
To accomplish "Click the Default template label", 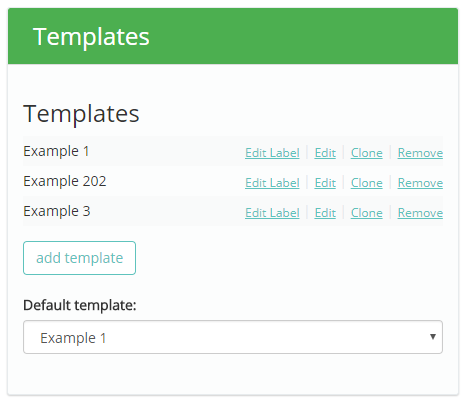I will pos(80,305).
